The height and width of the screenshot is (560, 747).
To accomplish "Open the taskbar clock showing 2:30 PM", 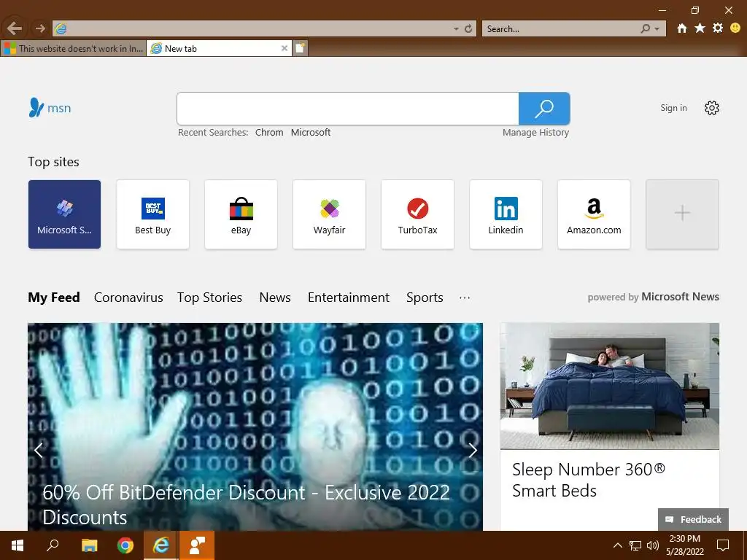I will pyautogui.click(x=684, y=545).
